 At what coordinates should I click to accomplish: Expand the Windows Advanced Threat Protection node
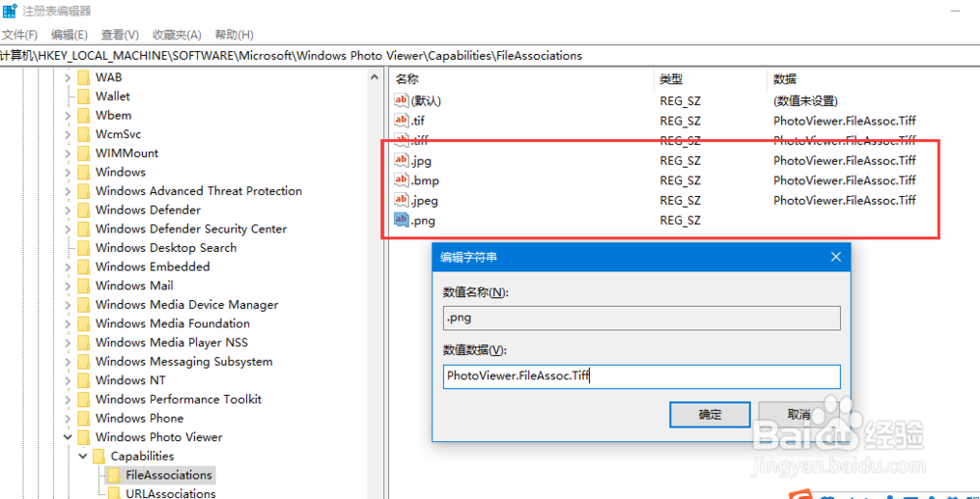(x=68, y=191)
